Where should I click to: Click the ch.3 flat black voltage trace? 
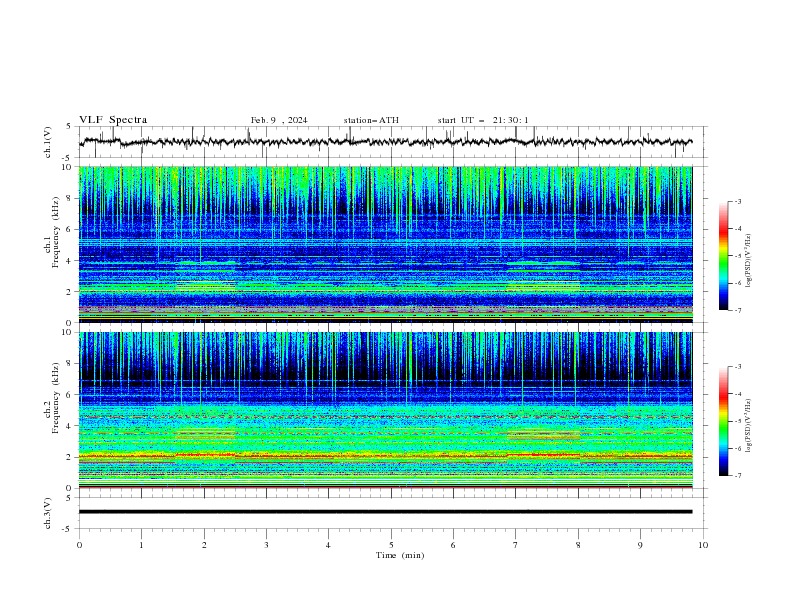coord(385,512)
